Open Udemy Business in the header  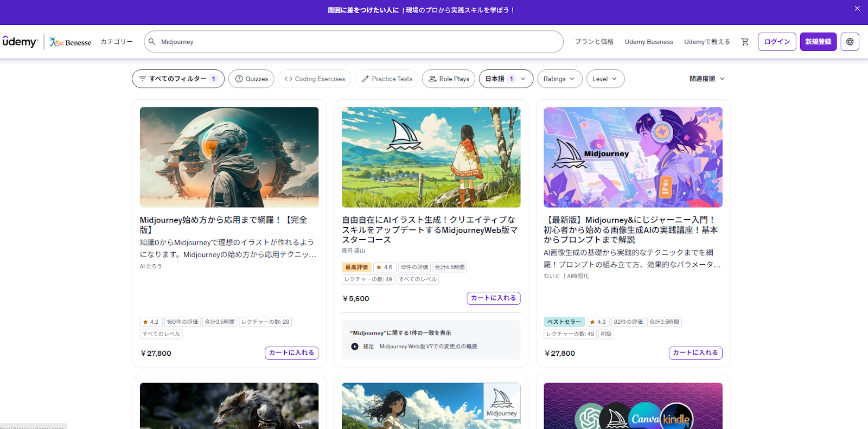(649, 42)
